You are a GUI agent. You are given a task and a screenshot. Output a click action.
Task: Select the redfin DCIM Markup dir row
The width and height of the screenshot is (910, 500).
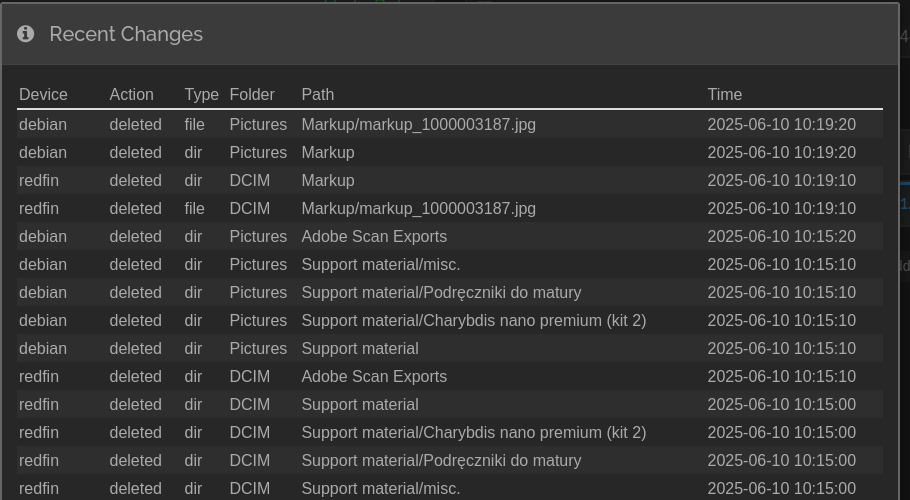(x=450, y=180)
